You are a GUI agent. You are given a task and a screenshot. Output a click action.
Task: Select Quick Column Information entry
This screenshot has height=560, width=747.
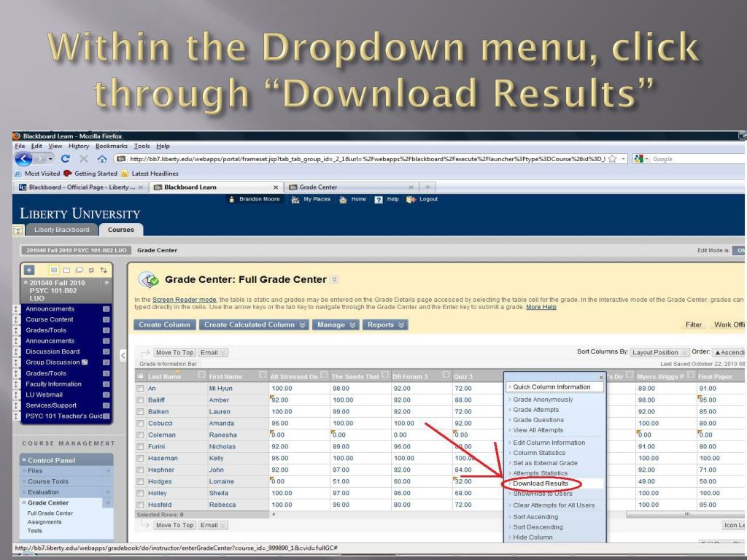click(551, 387)
